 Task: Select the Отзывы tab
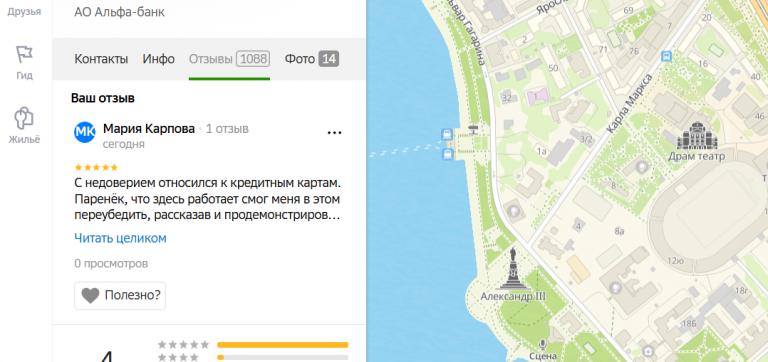[x=229, y=59]
